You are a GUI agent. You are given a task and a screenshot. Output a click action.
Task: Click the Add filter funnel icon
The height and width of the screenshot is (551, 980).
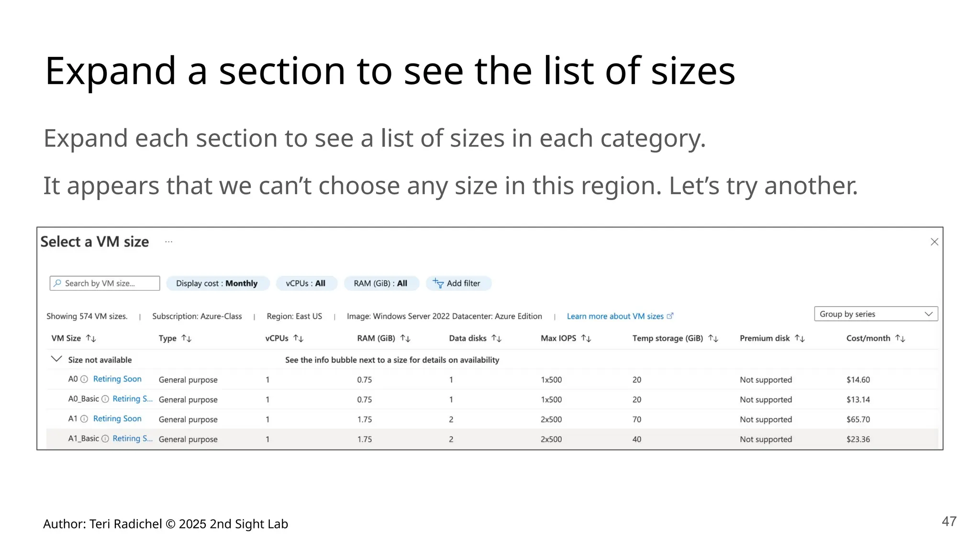(x=438, y=283)
